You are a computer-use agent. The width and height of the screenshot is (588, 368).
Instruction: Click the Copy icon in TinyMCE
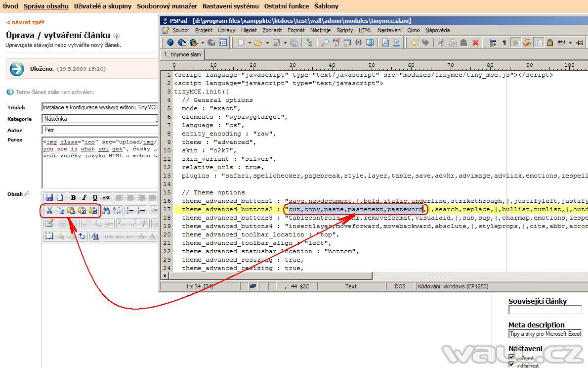click(60, 211)
